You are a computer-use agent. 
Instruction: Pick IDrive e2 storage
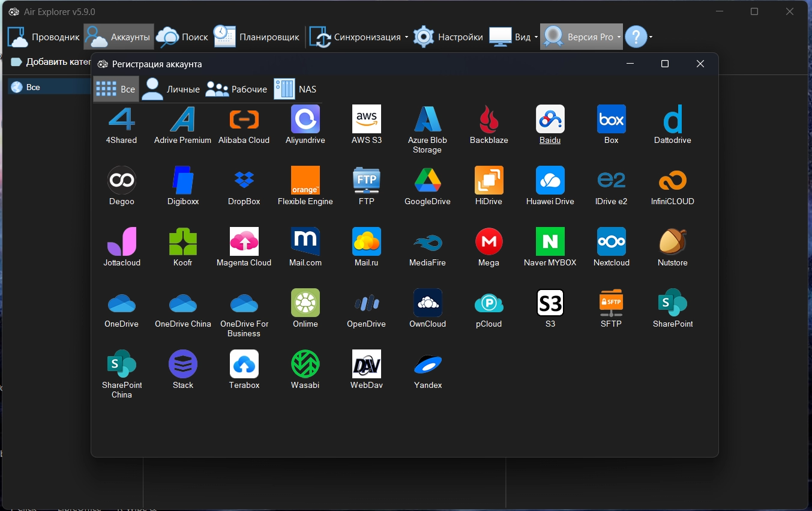[x=612, y=180]
